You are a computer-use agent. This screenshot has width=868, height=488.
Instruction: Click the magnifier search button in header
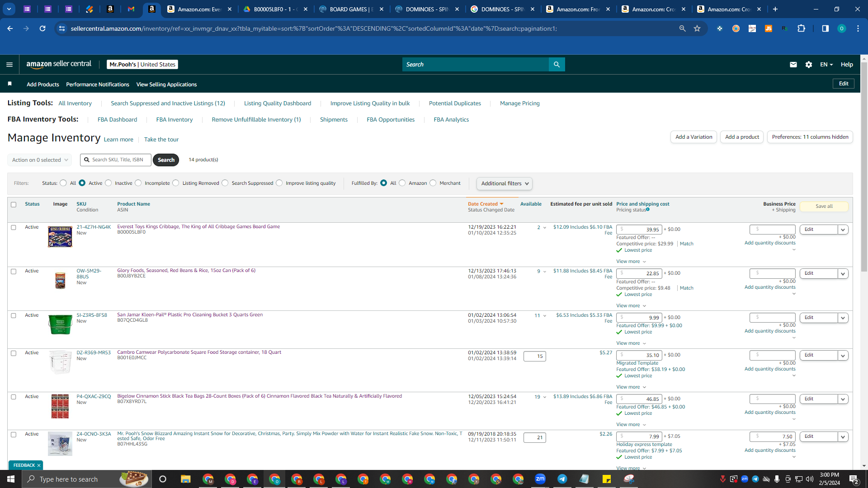(557, 65)
